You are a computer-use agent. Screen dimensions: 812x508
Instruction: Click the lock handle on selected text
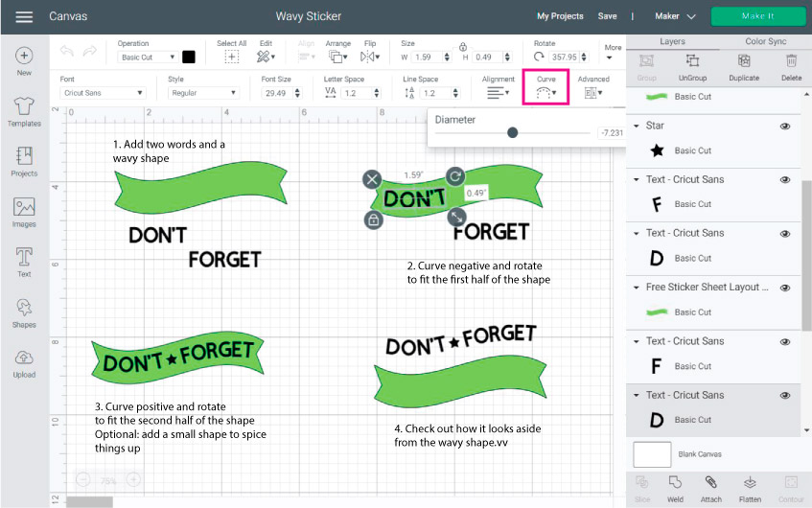(x=373, y=220)
